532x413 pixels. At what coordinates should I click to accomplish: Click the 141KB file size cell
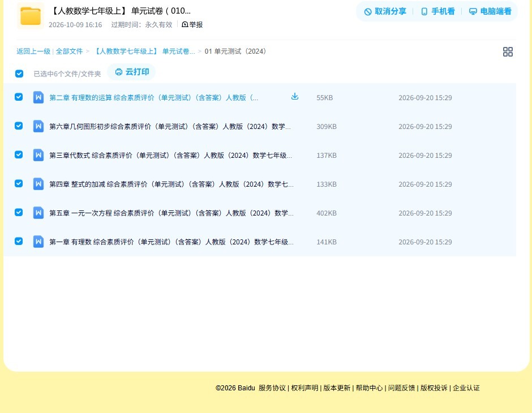click(x=327, y=242)
